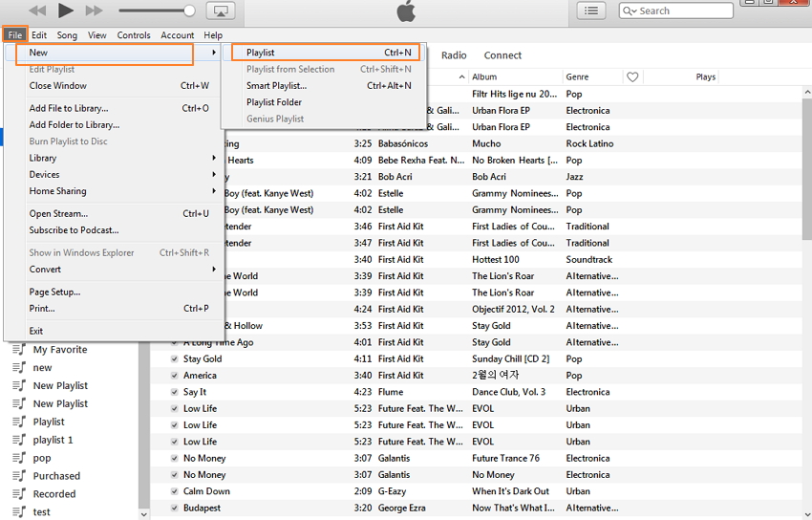Screen dimensions: 812x520
Task: Open the AirPlay output button
Action: [x=220, y=11]
